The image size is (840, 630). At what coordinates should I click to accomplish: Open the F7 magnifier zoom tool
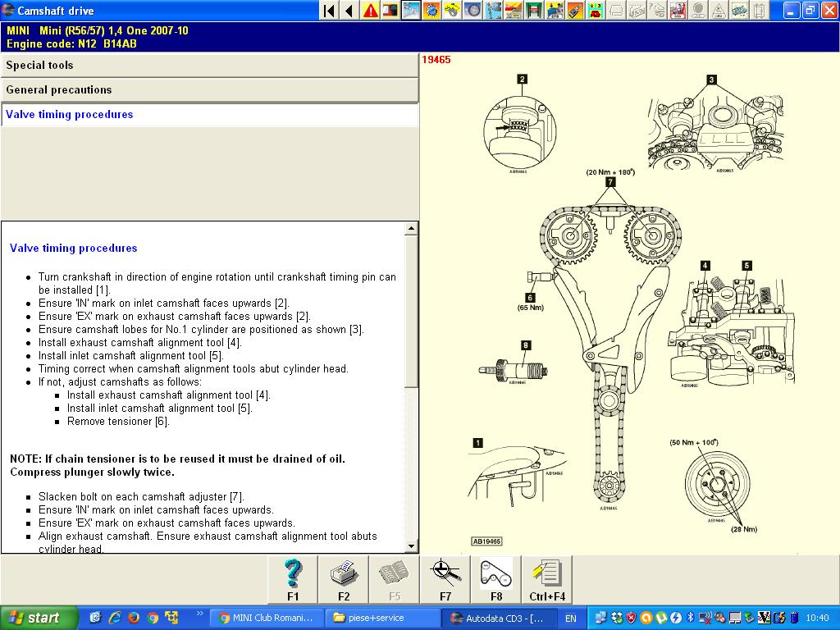tap(445, 578)
